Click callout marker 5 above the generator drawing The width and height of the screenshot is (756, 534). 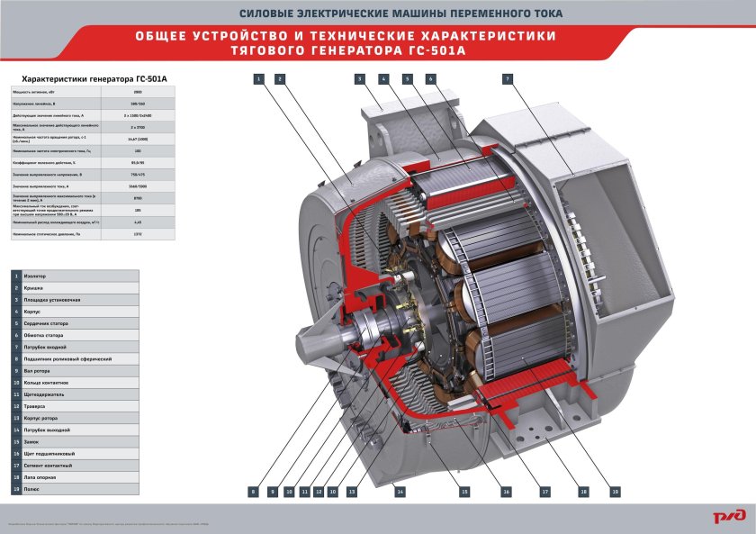tap(408, 79)
